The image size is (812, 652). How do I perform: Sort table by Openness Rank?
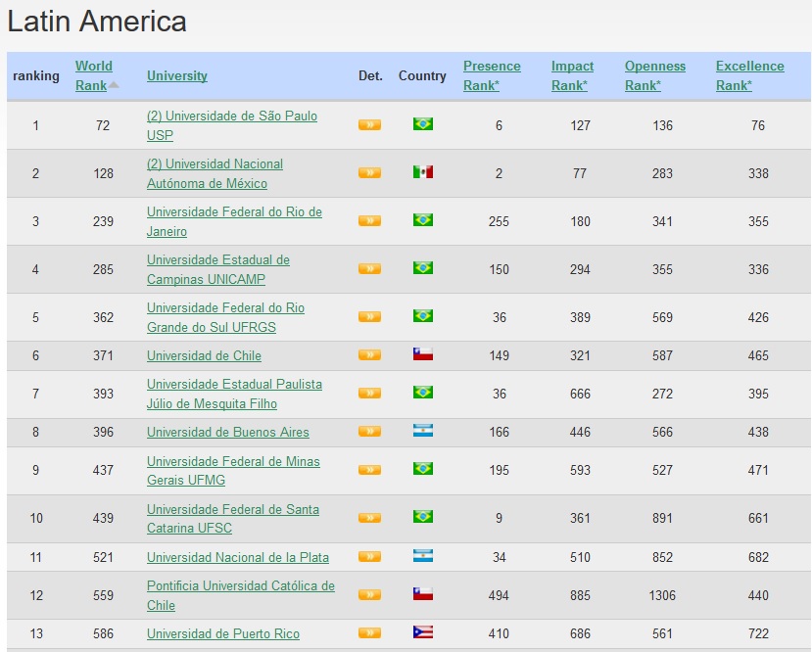(654, 75)
